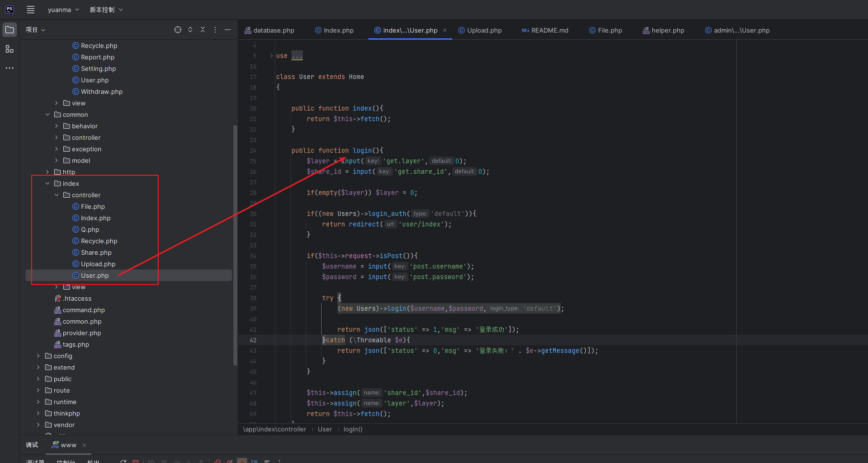Unfold the use block at line 5
Viewport: 868px width, 463px height.
pyautogui.click(x=272, y=56)
